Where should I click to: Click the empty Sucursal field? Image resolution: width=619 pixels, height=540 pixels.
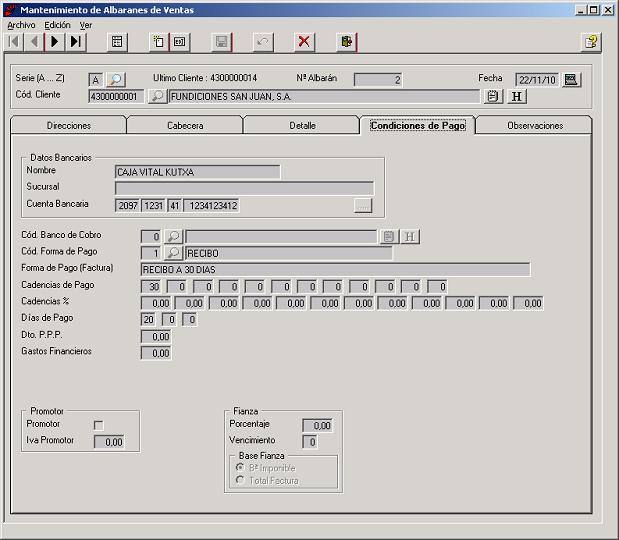tap(244, 188)
